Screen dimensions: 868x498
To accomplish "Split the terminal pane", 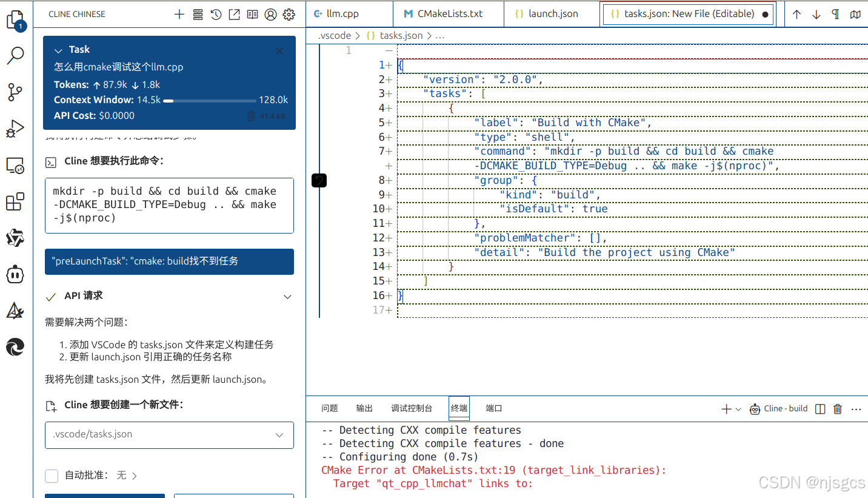I will coord(820,408).
